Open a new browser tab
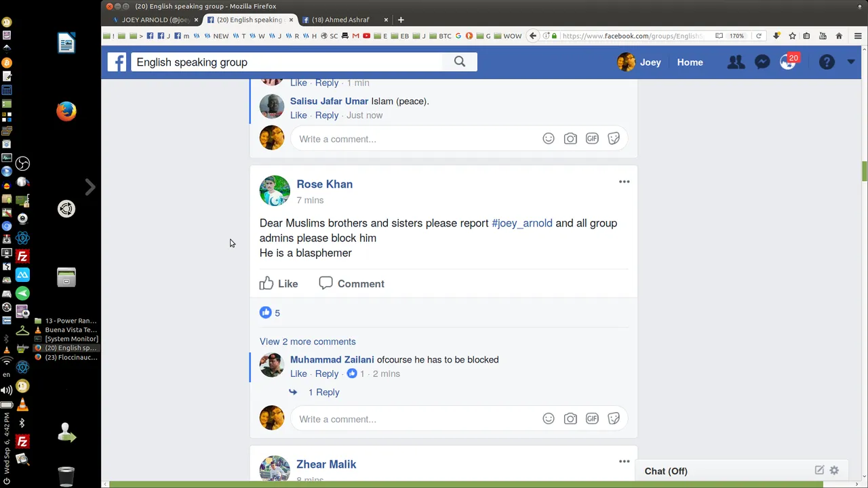 tap(401, 20)
